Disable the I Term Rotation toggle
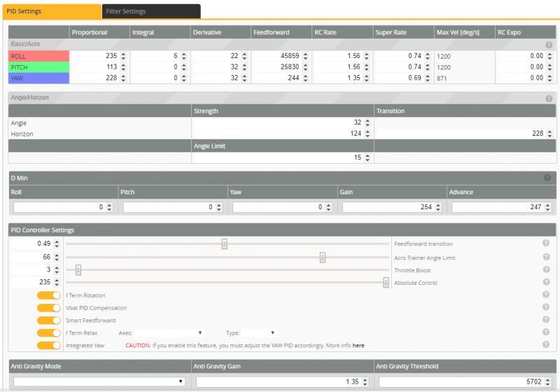The height and width of the screenshot is (392, 560). pos(49,295)
